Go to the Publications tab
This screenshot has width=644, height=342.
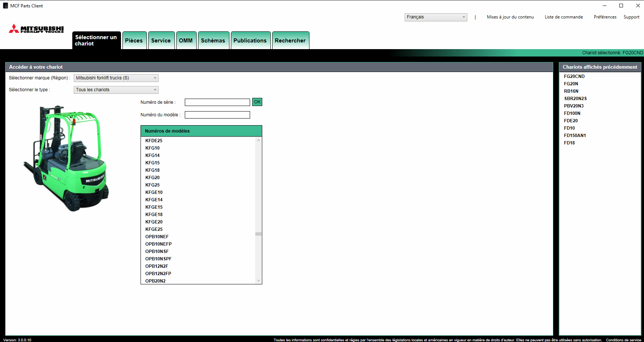tap(250, 41)
